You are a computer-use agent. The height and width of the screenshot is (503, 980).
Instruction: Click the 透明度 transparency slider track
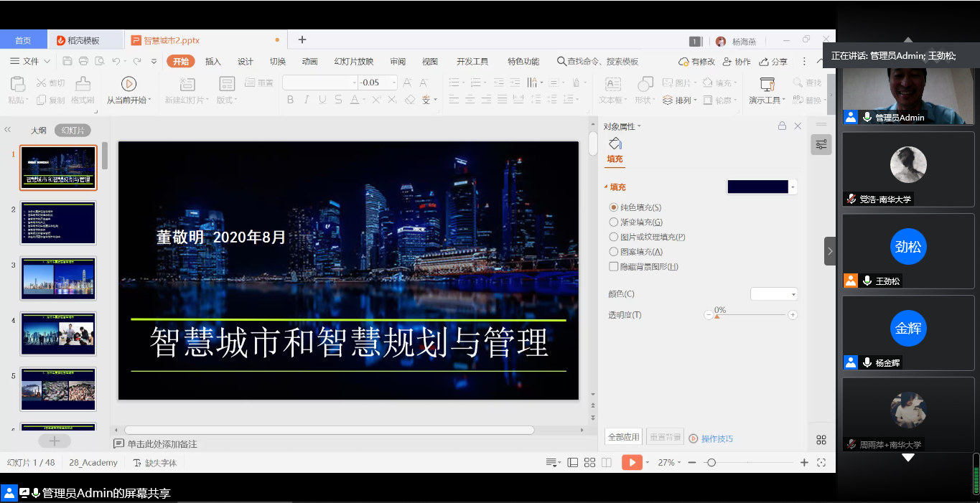(x=750, y=315)
